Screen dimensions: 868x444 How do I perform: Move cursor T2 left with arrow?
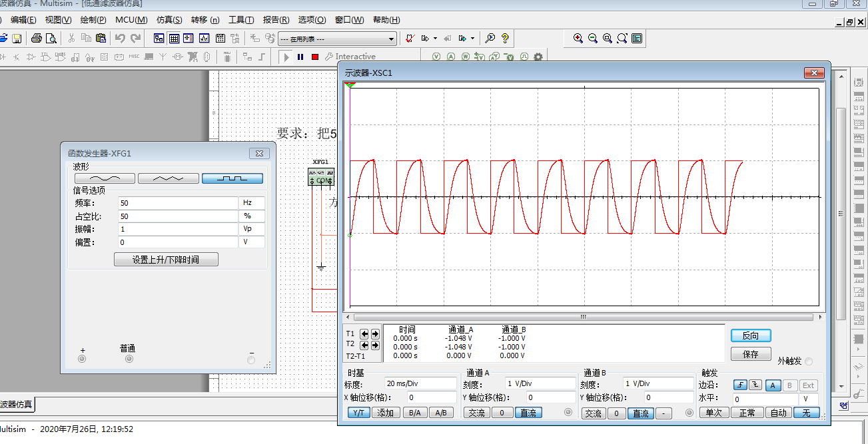364,345
